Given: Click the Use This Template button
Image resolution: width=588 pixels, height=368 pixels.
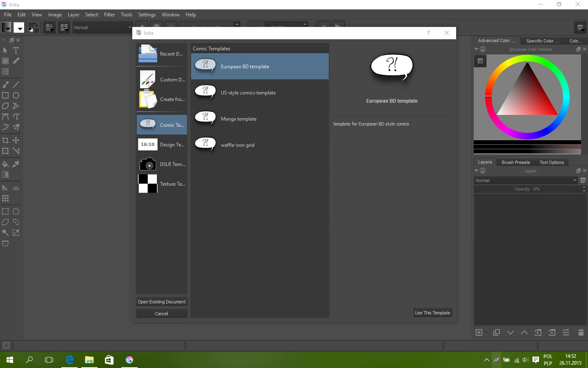Looking at the screenshot, I should [x=432, y=313].
